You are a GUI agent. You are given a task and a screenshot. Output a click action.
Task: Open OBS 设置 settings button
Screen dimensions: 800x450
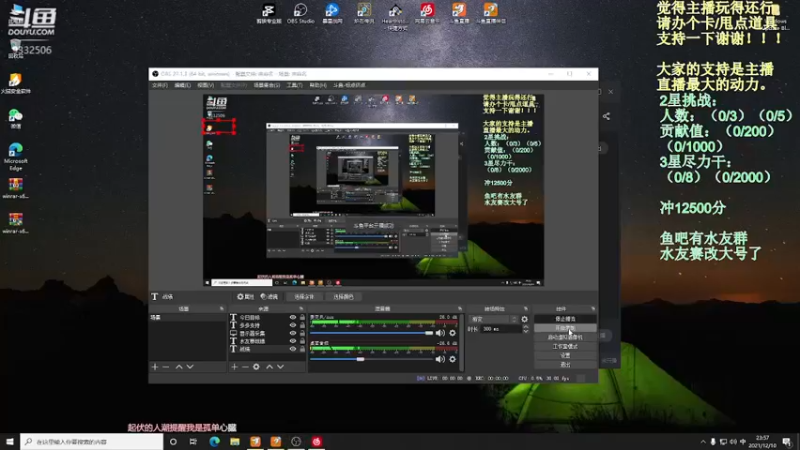565,356
